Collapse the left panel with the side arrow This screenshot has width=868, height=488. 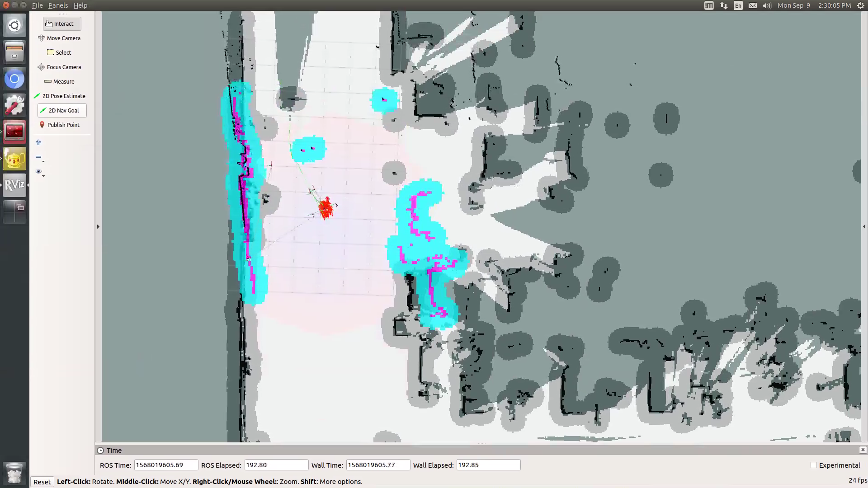(98, 226)
